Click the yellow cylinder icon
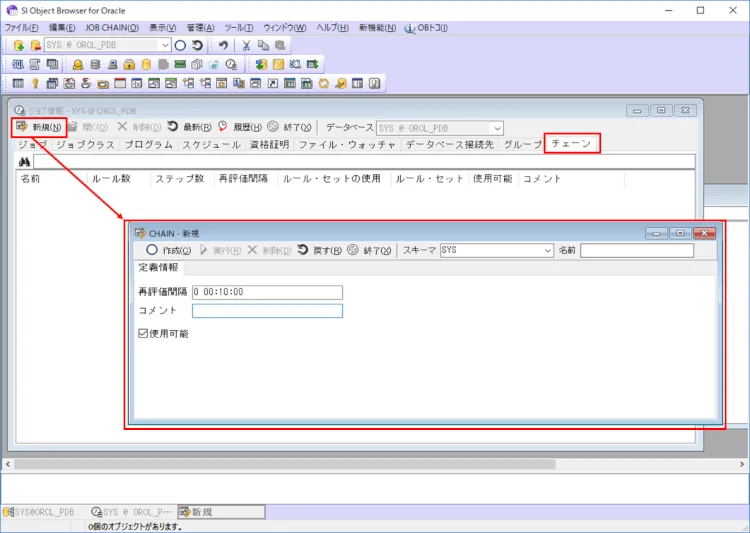 coord(146,64)
